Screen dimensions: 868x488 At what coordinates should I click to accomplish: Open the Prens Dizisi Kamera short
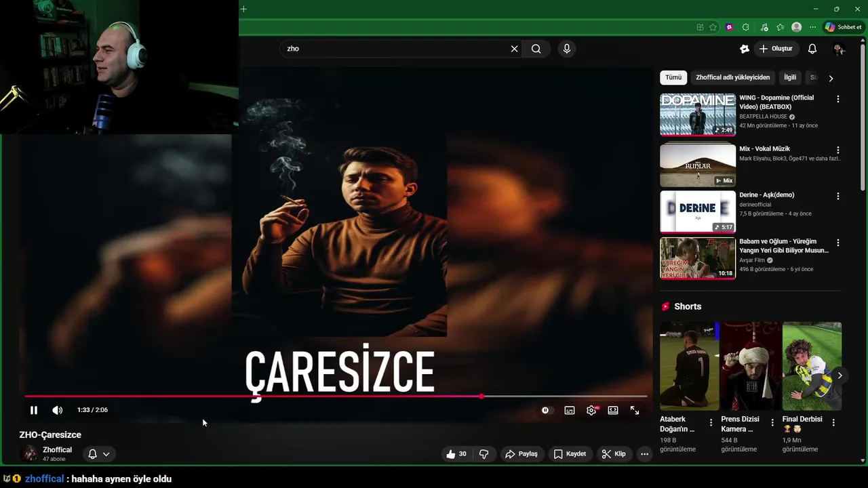coord(751,366)
